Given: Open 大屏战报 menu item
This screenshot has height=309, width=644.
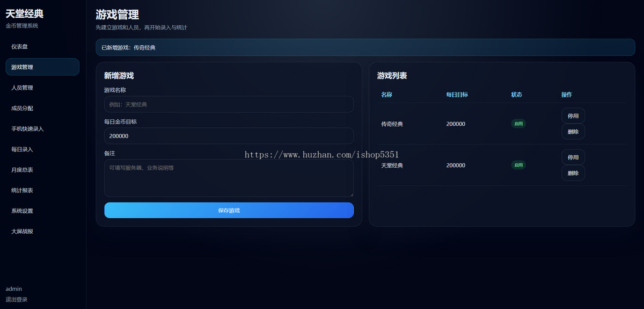Looking at the screenshot, I should [42, 232].
